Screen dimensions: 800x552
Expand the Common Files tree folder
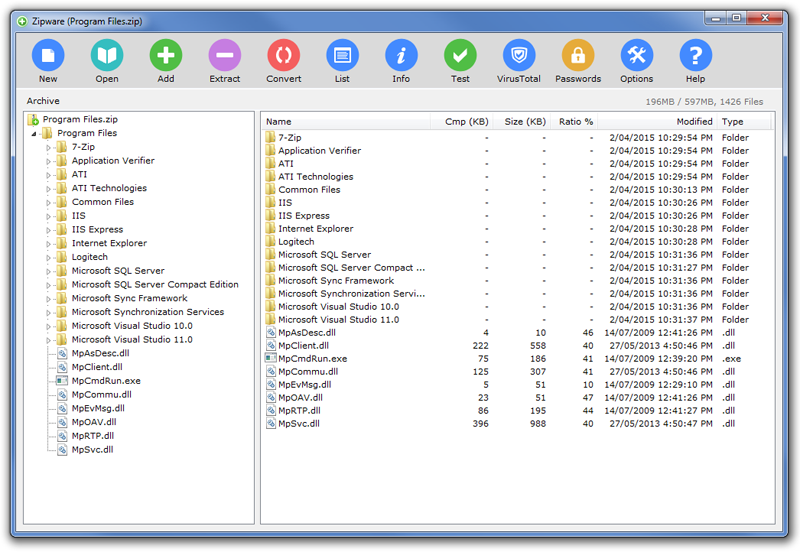tap(49, 203)
